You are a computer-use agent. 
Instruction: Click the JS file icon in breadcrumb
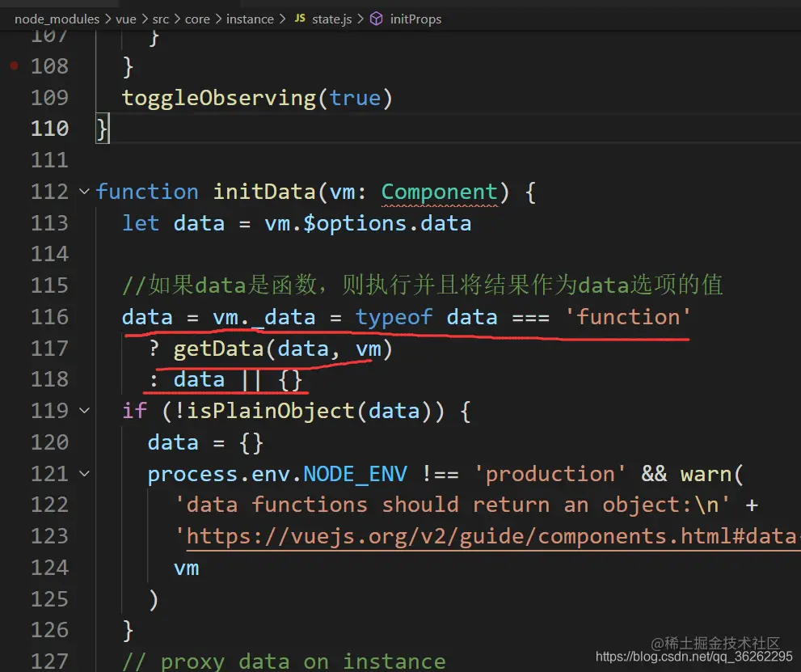click(300, 19)
